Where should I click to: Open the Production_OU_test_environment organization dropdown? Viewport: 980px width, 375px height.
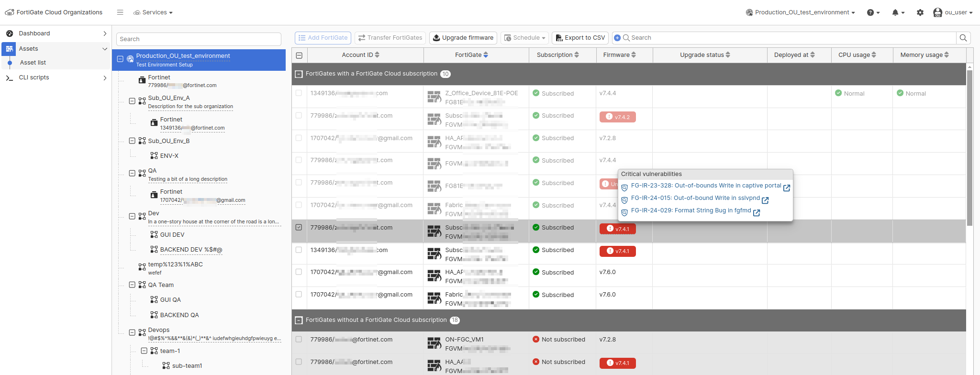point(801,12)
